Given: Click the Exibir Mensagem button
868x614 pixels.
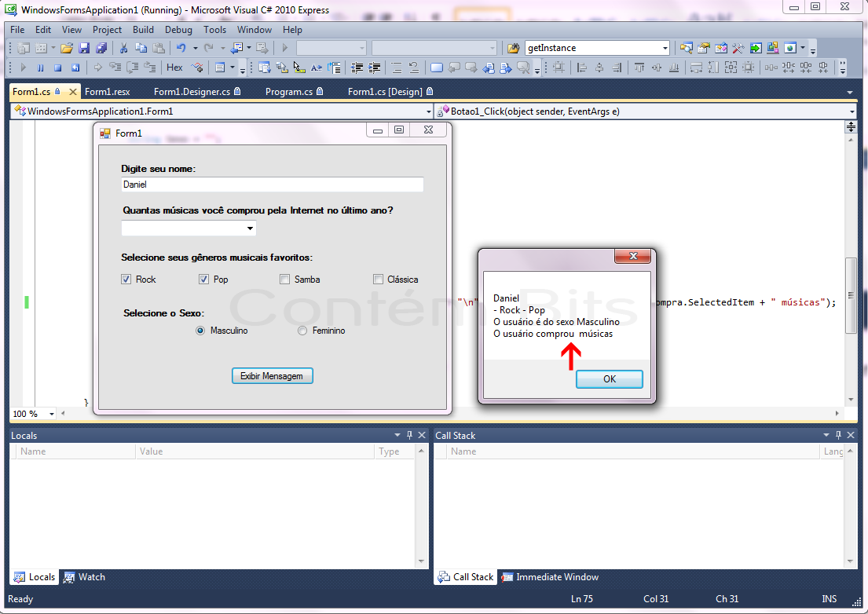Looking at the screenshot, I should click(x=273, y=376).
